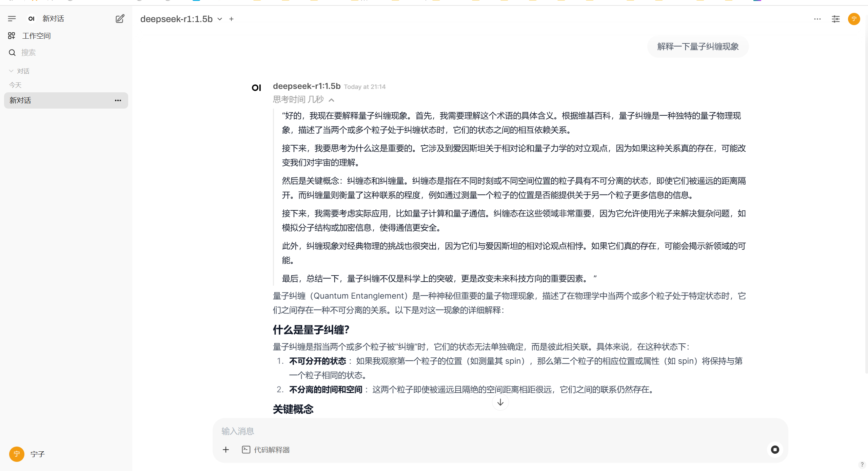Click the scroll-to-bottom arrow button
Image resolution: width=868 pixels, height=471 pixels.
tap(500, 402)
